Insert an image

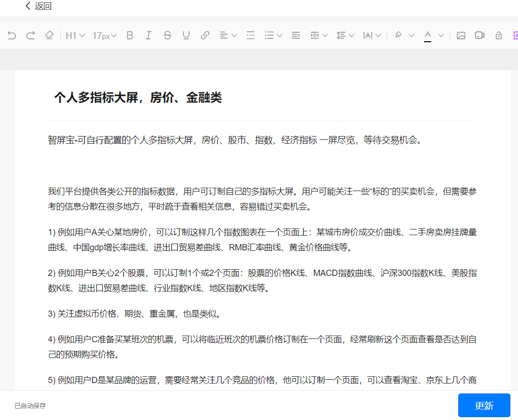(x=461, y=36)
